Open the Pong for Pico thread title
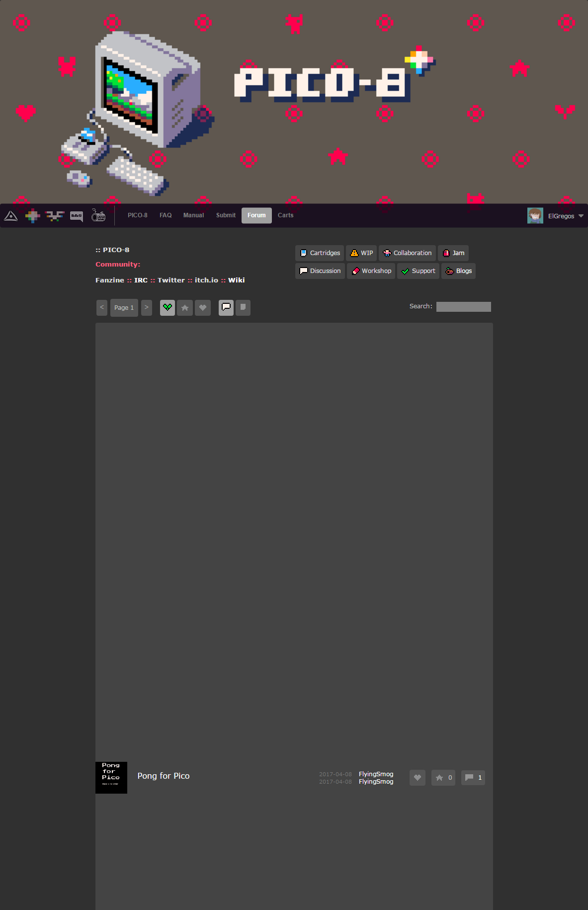The height and width of the screenshot is (910, 588). (164, 776)
